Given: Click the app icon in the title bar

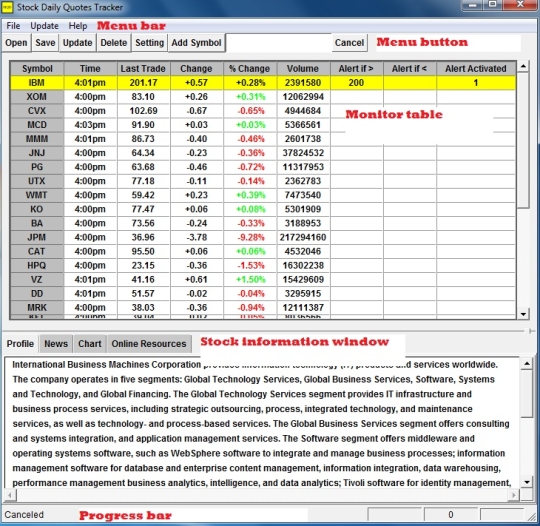Looking at the screenshot, I should [7, 7].
